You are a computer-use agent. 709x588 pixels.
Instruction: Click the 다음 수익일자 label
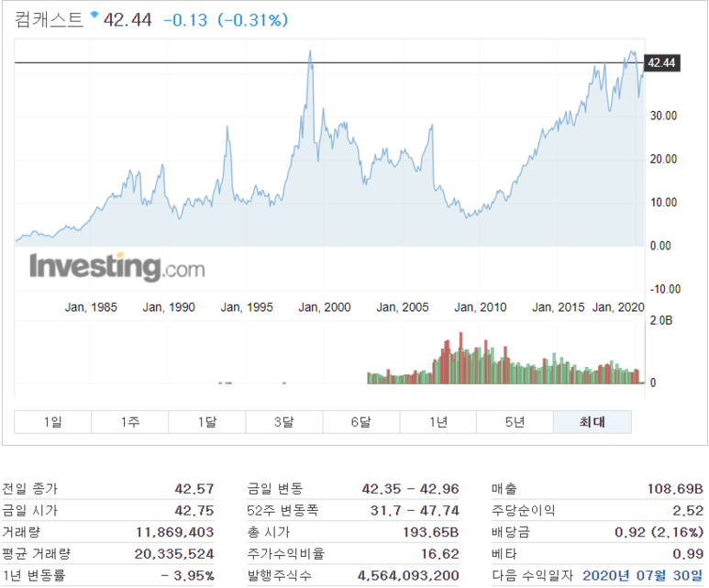point(532,575)
